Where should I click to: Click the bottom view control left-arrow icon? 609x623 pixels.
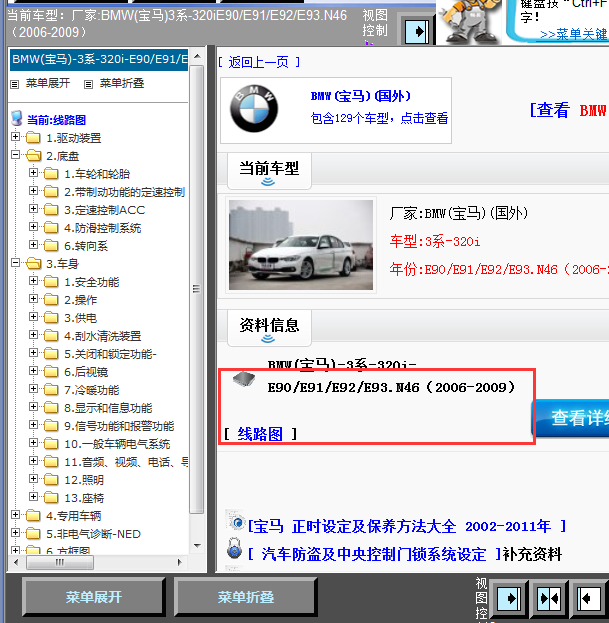[x=588, y=598]
